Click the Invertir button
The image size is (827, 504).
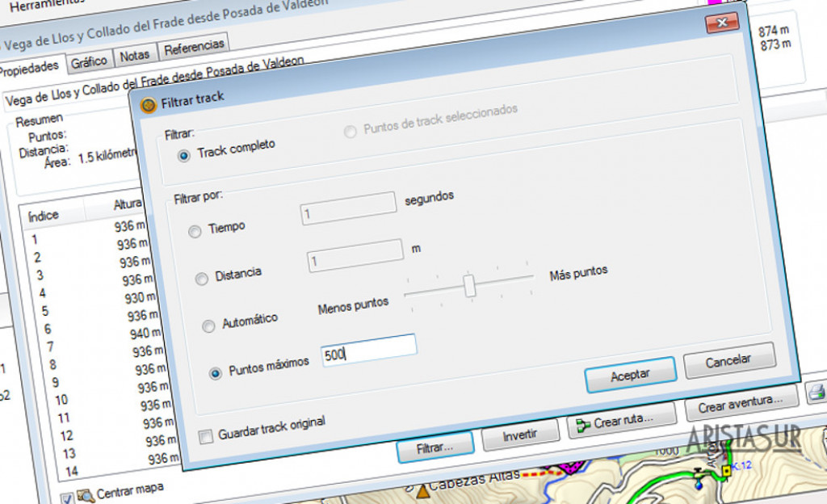[520, 435]
